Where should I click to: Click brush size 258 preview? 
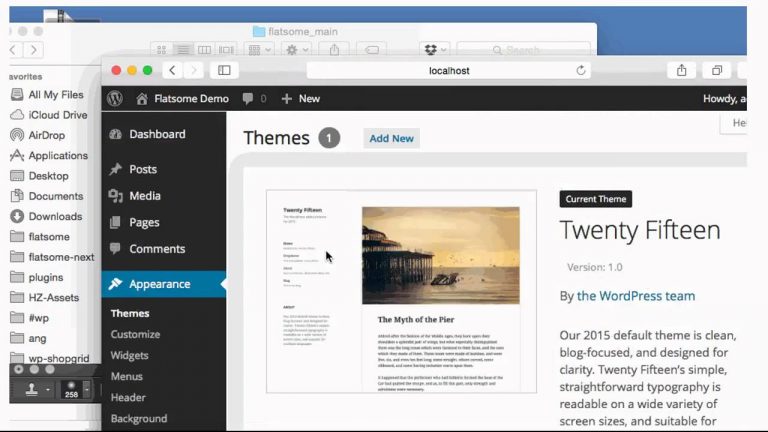[x=72, y=390]
